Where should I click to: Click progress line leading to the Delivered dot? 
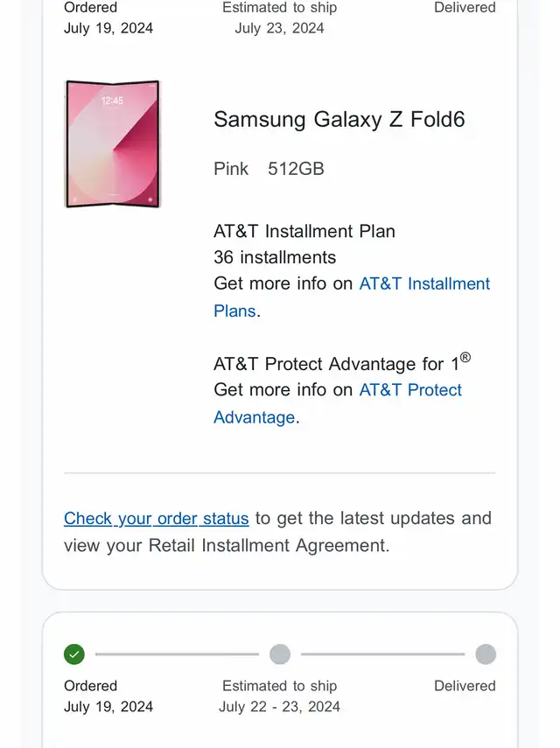[x=382, y=654]
